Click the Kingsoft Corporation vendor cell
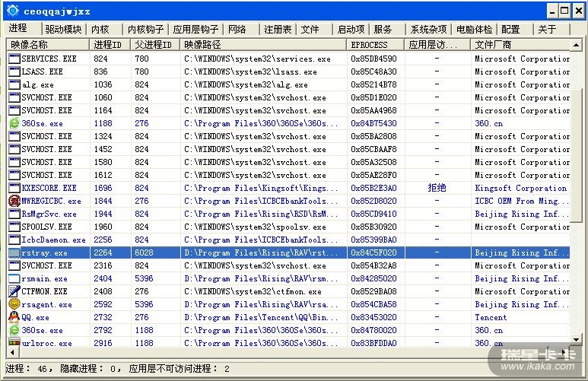Image resolution: width=588 pixels, height=381 pixels. pyautogui.click(x=520, y=188)
